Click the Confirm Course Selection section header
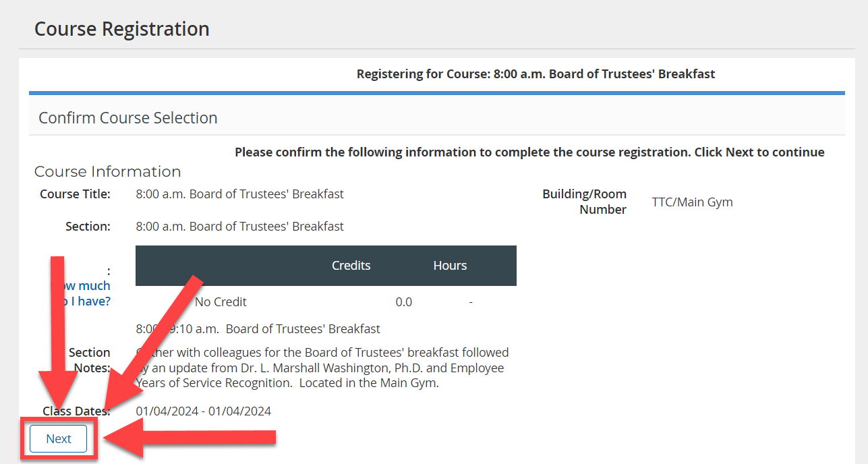The width and height of the screenshot is (868, 464). [128, 118]
